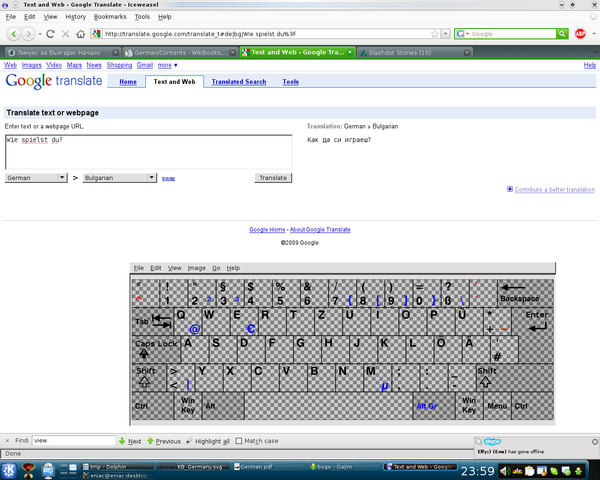Open the tab list dropdown arrow
This screenshot has height=480, width=600.
[596, 52]
